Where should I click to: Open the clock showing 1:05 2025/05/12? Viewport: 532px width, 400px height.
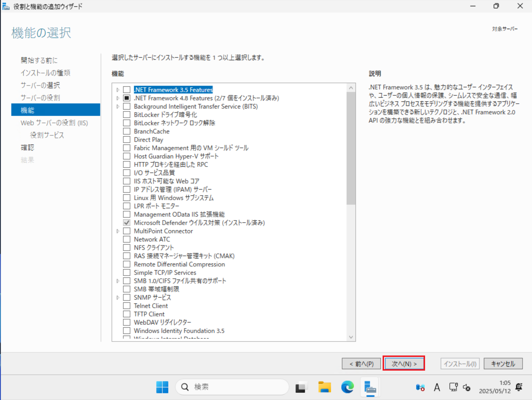pyautogui.click(x=495, y=387)
